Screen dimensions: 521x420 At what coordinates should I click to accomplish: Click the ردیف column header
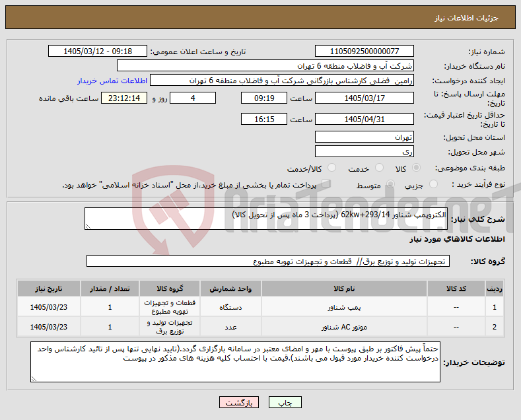tap(495, 289)
